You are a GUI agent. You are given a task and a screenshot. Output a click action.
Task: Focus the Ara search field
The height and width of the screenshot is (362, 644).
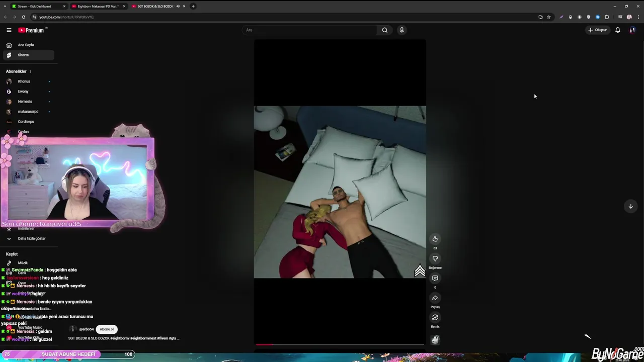tap(309, 30)
